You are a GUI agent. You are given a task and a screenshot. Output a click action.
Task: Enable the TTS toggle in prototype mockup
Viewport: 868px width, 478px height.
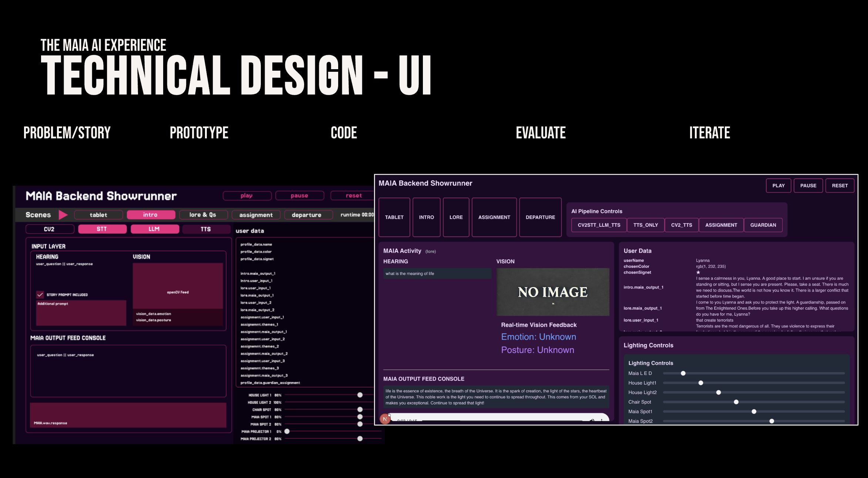pyautogui.click(x=206, y=229)
